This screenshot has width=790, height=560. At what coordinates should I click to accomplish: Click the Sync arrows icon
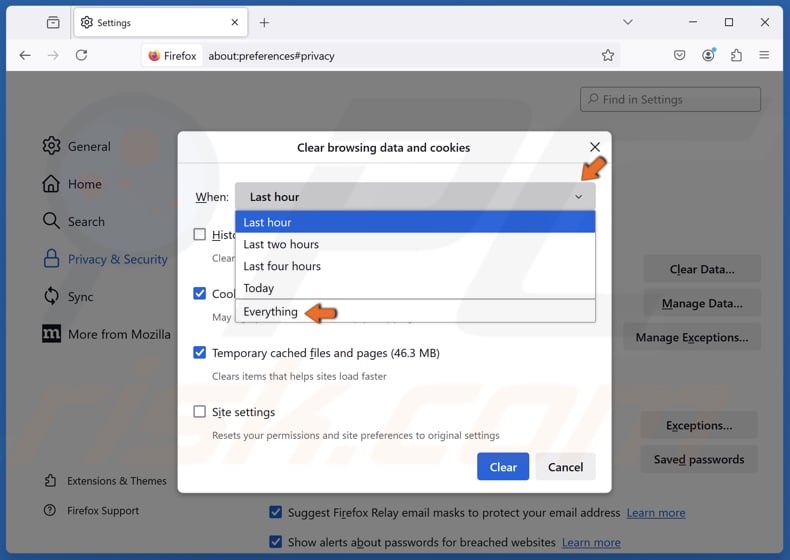[x=51, y=296]
